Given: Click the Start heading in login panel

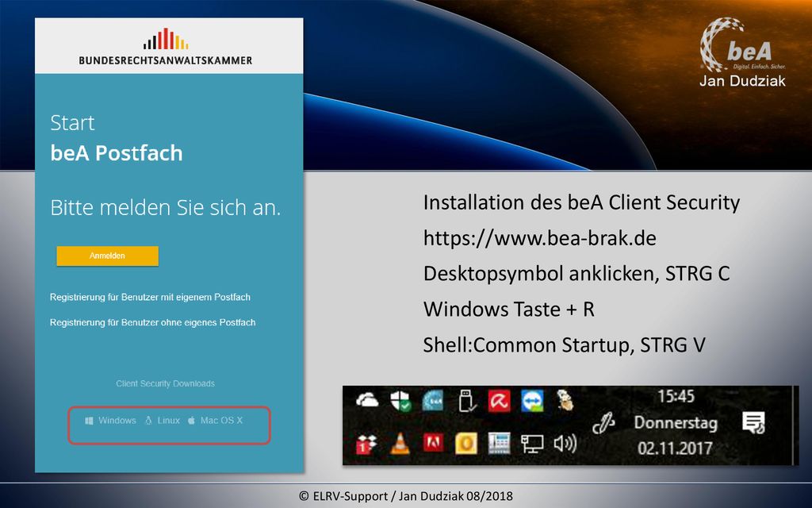Looking at the screenshot, I should click(72, 123).
